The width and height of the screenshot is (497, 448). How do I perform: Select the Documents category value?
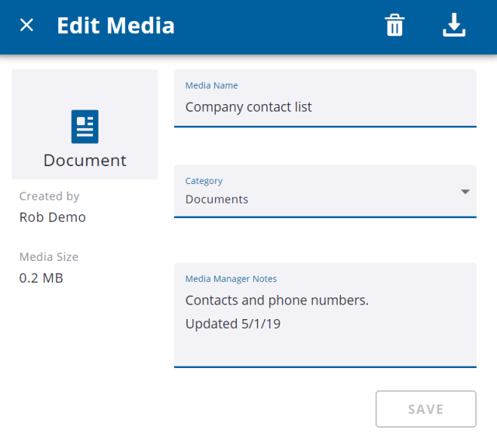click(217, 200)
